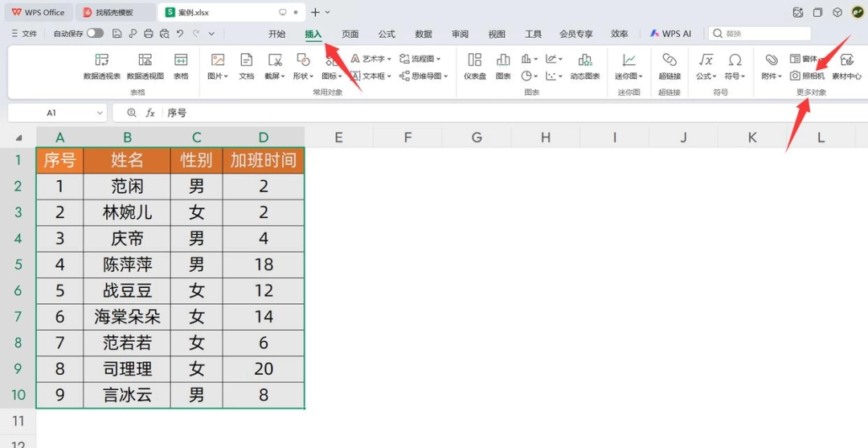Open WPS AI
The image size is (868, 448).
670,34
